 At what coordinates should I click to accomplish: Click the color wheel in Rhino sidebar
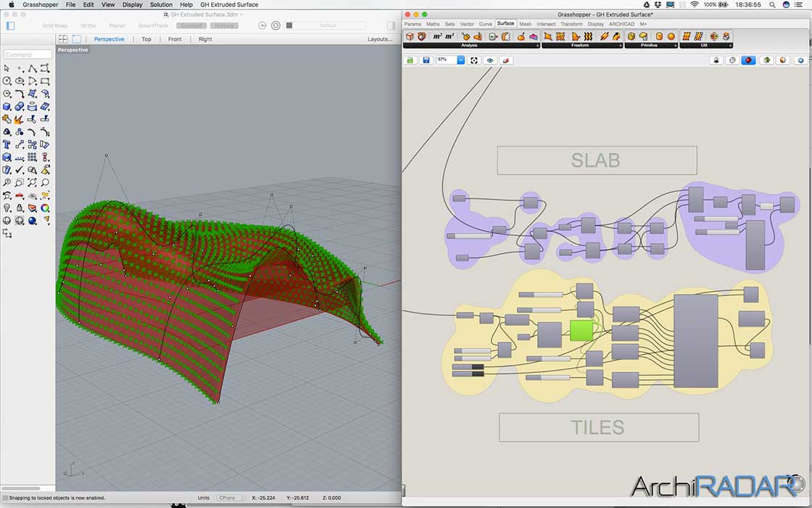pos(45,208)
